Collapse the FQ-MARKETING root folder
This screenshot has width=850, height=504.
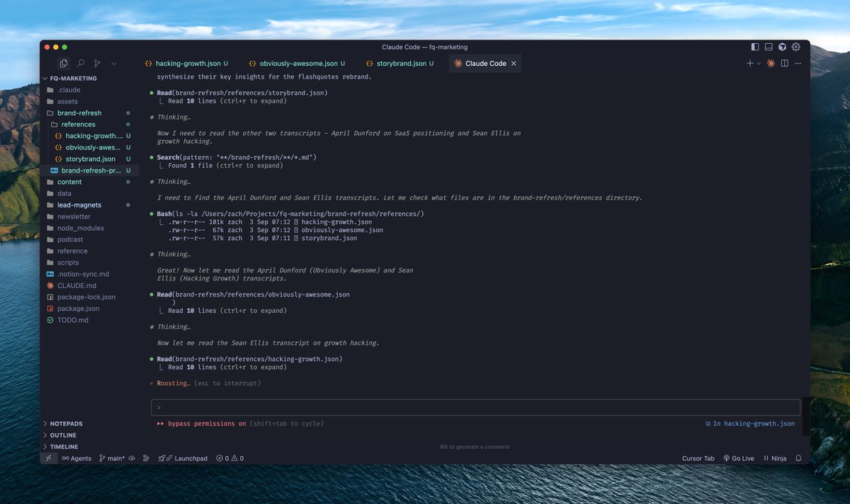[90, 79]
